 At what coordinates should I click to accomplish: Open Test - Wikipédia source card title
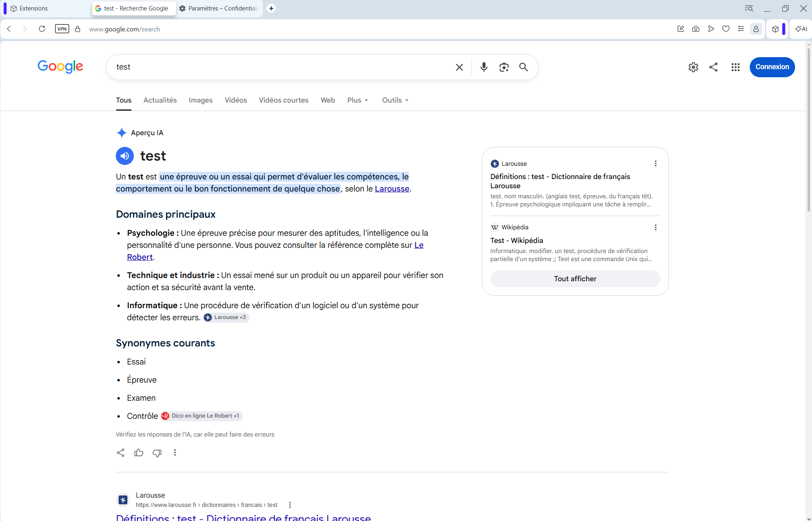click(x=517, y=241)
